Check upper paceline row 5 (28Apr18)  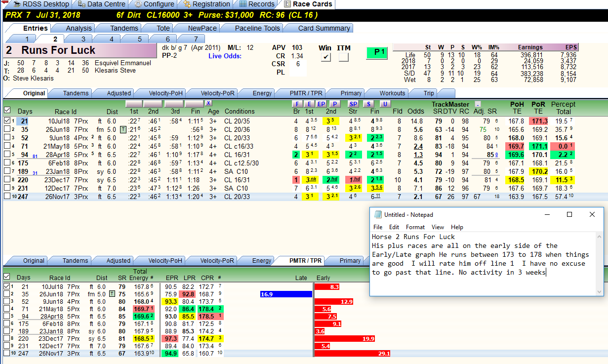pos(7,155)
